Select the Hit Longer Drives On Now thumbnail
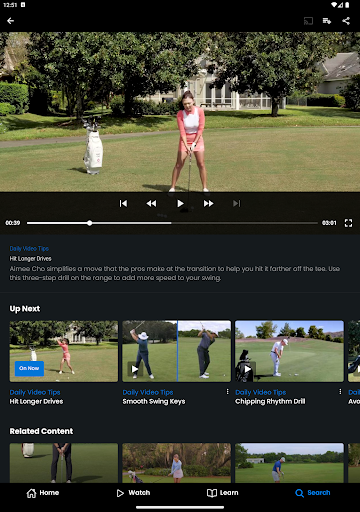Screen dimensions: 360x512 pos(64,351)
